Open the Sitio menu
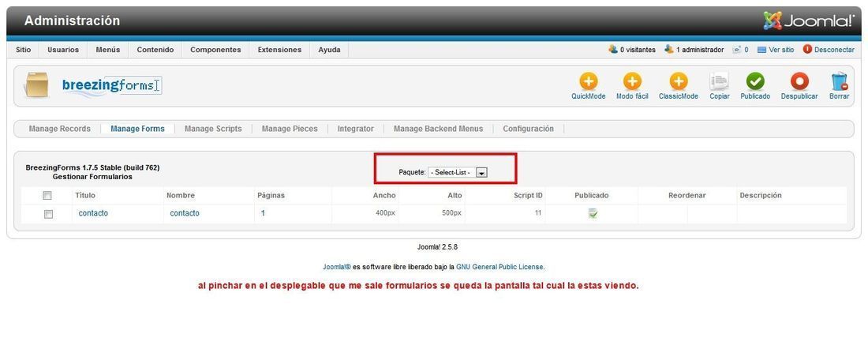 click(x=23, y=50)
